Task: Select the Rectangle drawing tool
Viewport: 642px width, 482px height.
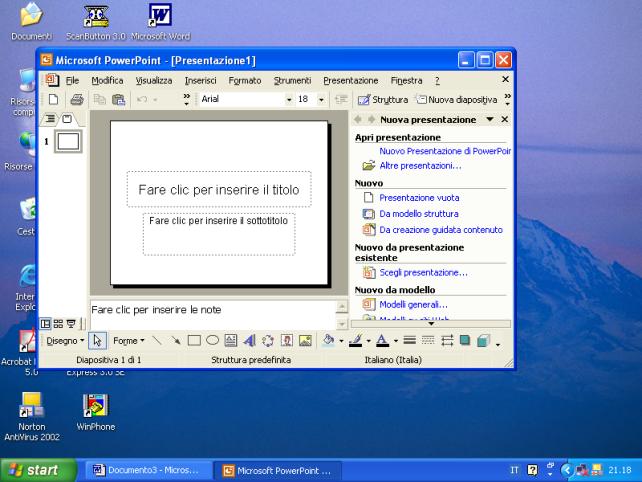Action: (194, 340)
